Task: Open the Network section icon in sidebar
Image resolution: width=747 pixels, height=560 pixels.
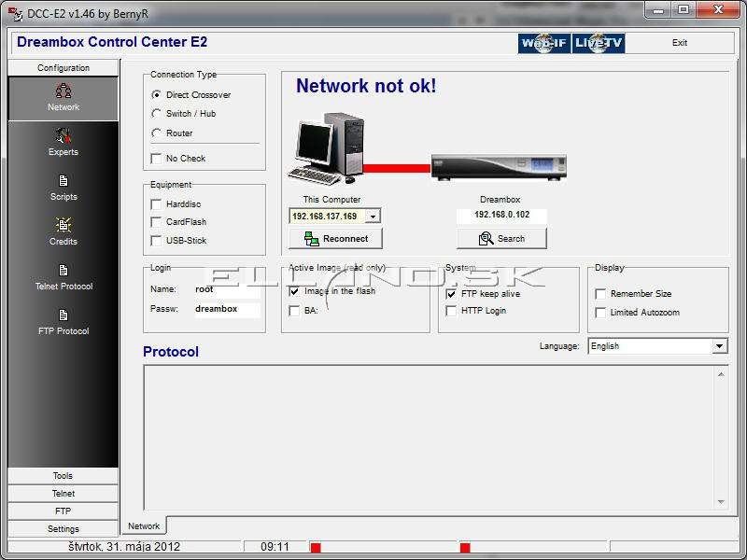Action: 63,91
